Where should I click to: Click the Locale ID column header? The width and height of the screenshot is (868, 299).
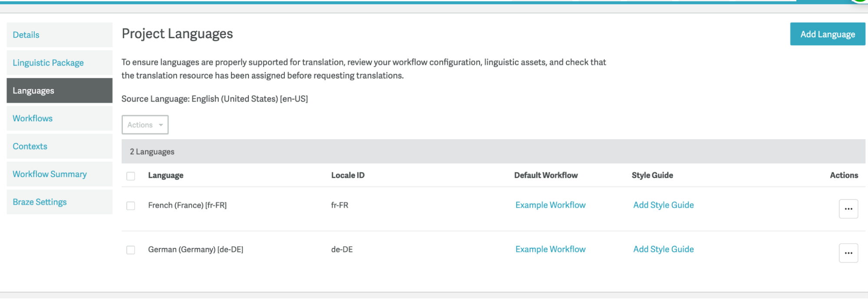347,175
